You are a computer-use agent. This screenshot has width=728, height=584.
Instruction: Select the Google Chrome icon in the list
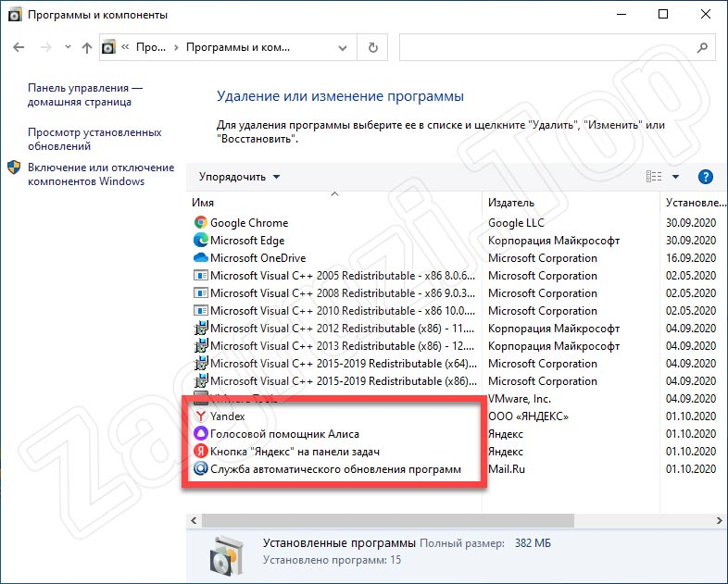pyautogui.click(x=201, y=223)
